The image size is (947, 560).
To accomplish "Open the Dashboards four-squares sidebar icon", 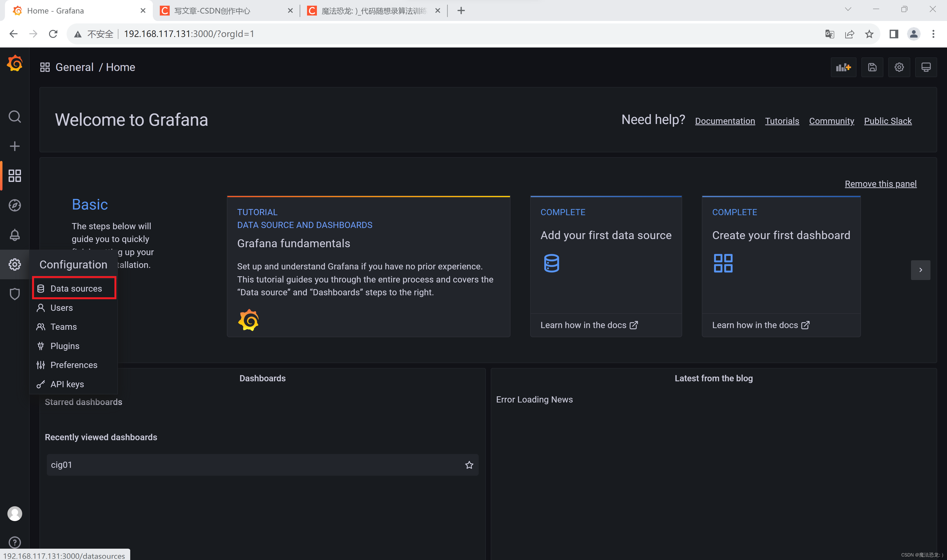I will click(x=15, y=175).
